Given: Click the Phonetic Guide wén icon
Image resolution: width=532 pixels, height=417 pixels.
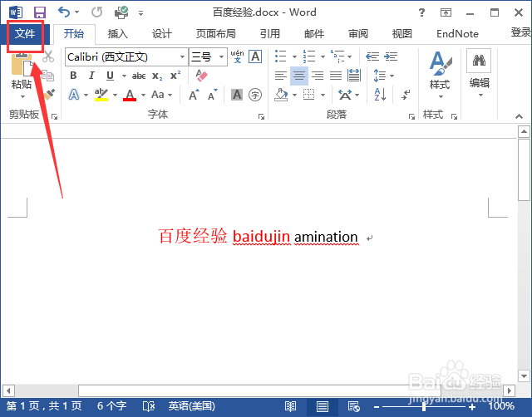Looking at the screenshot, I should (237, 56).
